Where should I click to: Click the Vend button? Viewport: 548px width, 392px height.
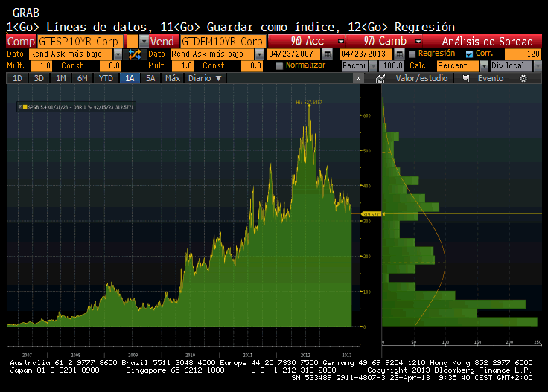pos(164,42)
